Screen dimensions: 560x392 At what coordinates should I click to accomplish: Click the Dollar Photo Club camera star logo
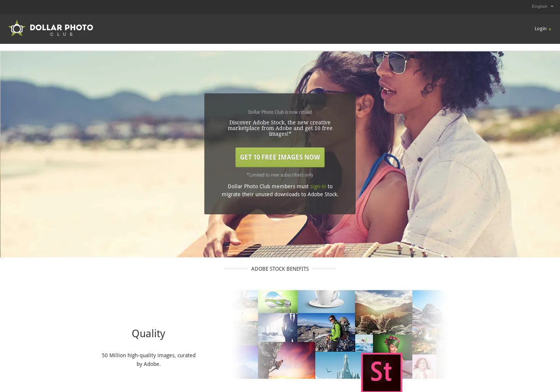[17, 28]
